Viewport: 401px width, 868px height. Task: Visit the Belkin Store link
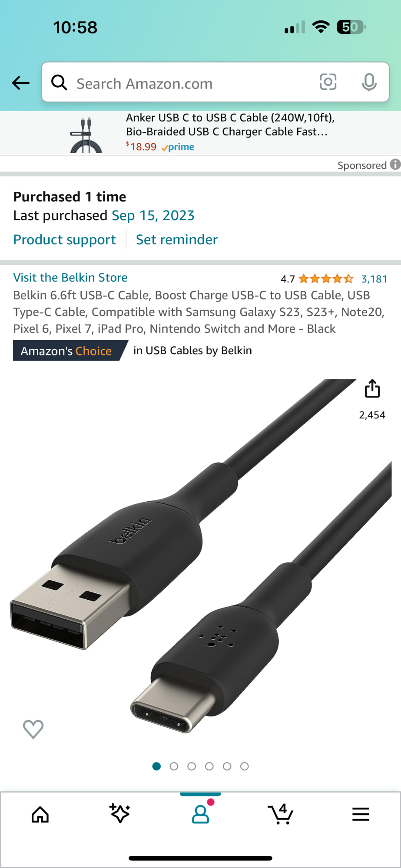click(x=70, y=277)
